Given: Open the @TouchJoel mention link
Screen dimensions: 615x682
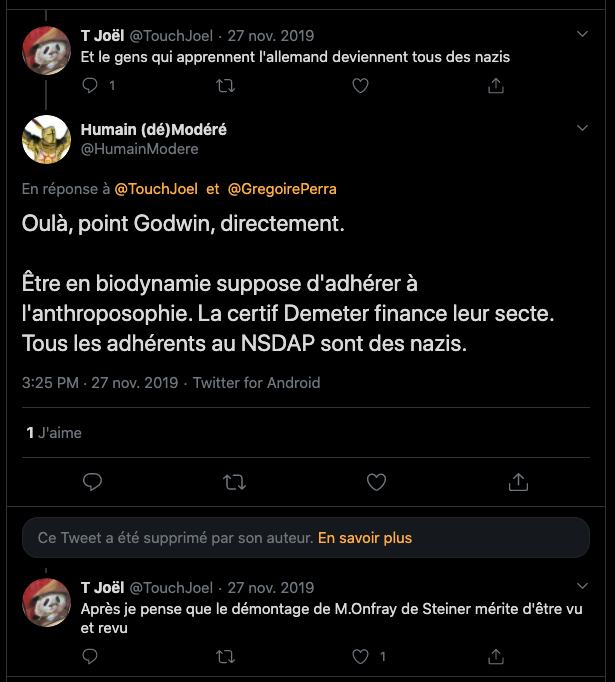Looking at the screenshot, I should click(157, 188).
